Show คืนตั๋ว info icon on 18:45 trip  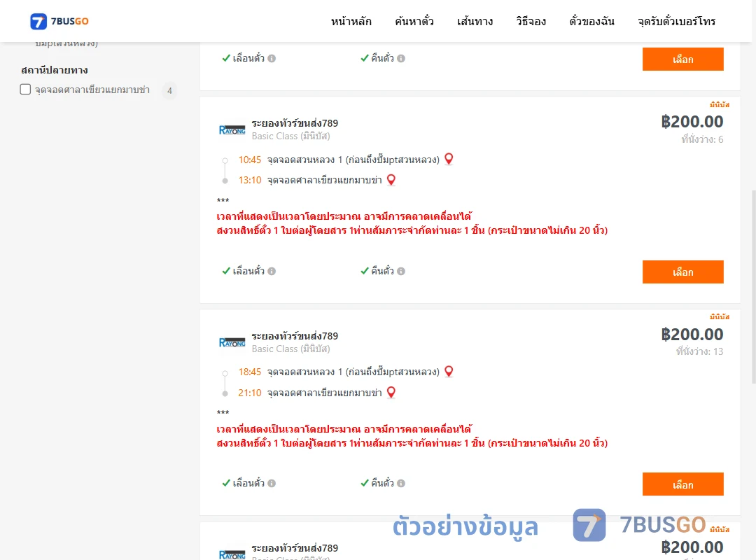(401, 483)
